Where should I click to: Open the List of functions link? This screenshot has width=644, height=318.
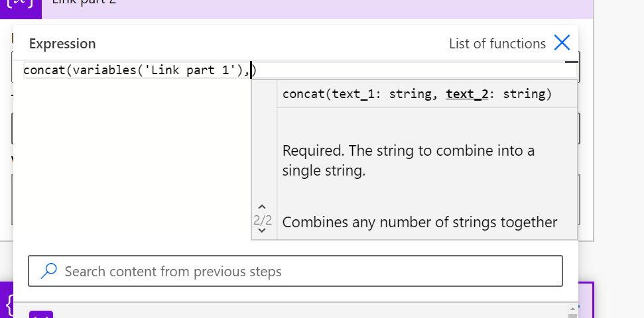497,44
